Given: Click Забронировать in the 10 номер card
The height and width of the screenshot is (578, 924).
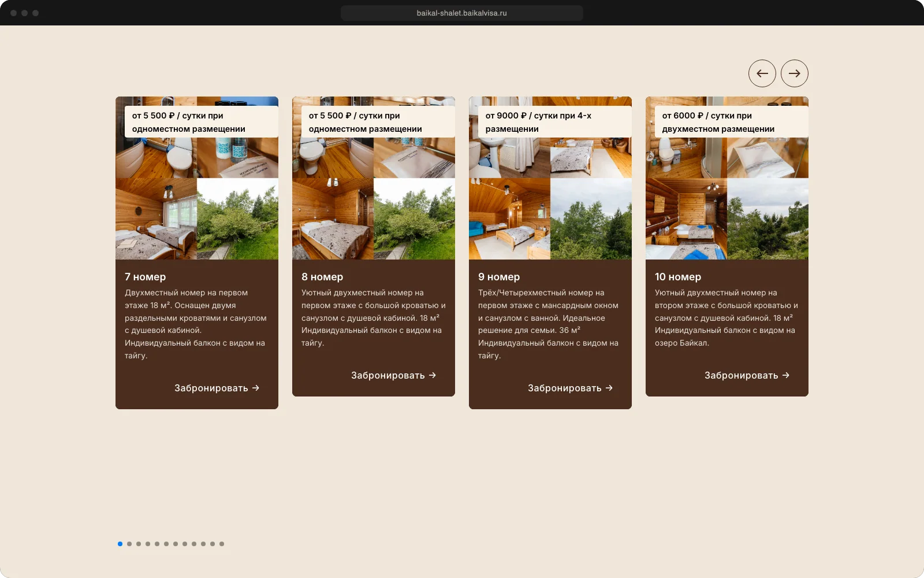Looking at the screenshot, I should pyautogui.click(x=747, y=375).
